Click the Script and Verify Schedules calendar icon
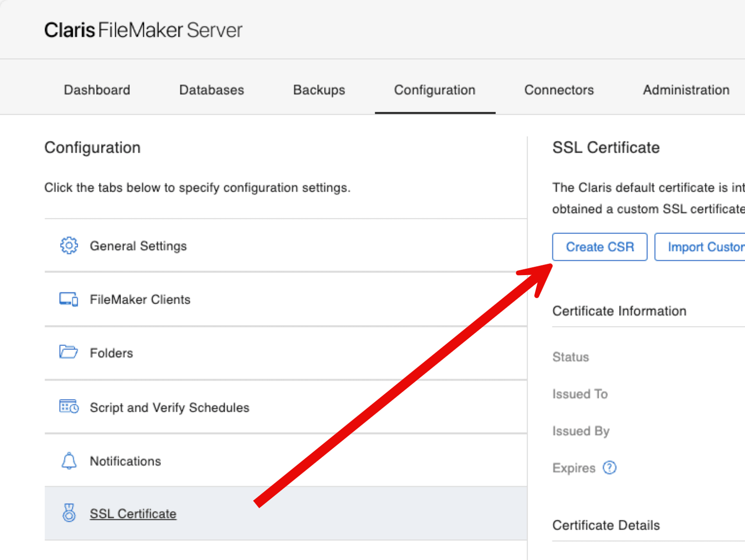The height and width of the screenshot is (560, 745). point(69,406)
